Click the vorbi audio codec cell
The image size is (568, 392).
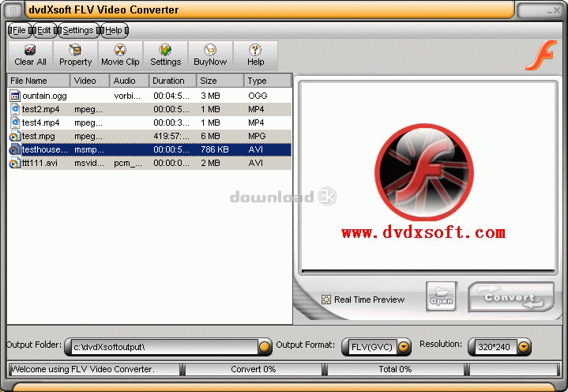click(x=127, y=96)
